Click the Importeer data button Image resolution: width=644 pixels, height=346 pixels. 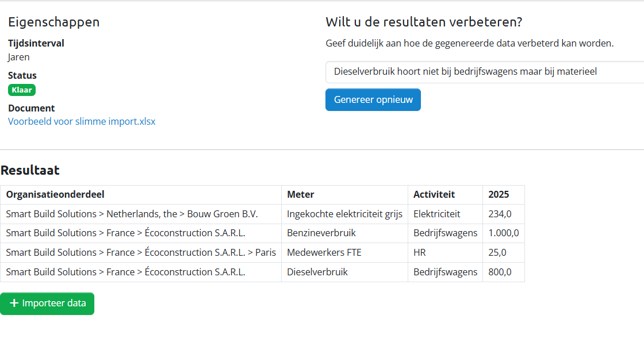[x=47, y=303]
